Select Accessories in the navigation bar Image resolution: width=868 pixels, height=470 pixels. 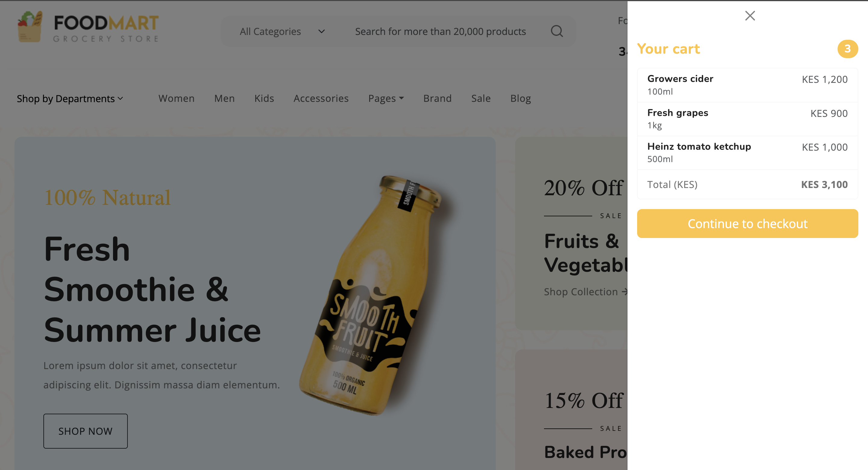click(321, 99)
